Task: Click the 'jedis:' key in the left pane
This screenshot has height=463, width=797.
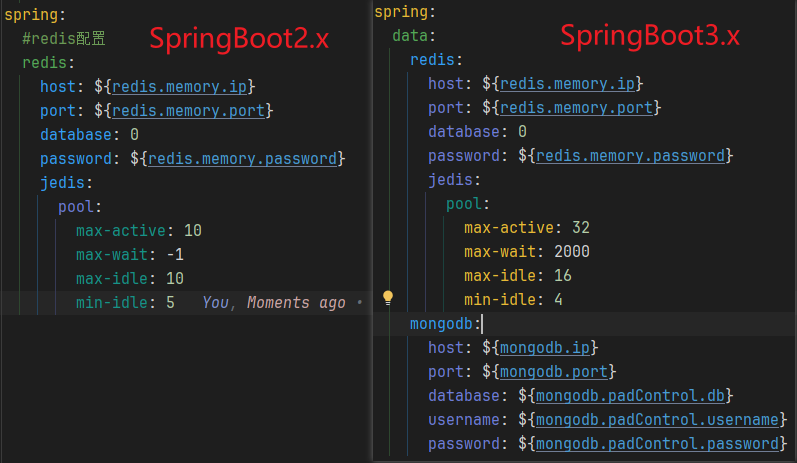Action: [66, 183]
